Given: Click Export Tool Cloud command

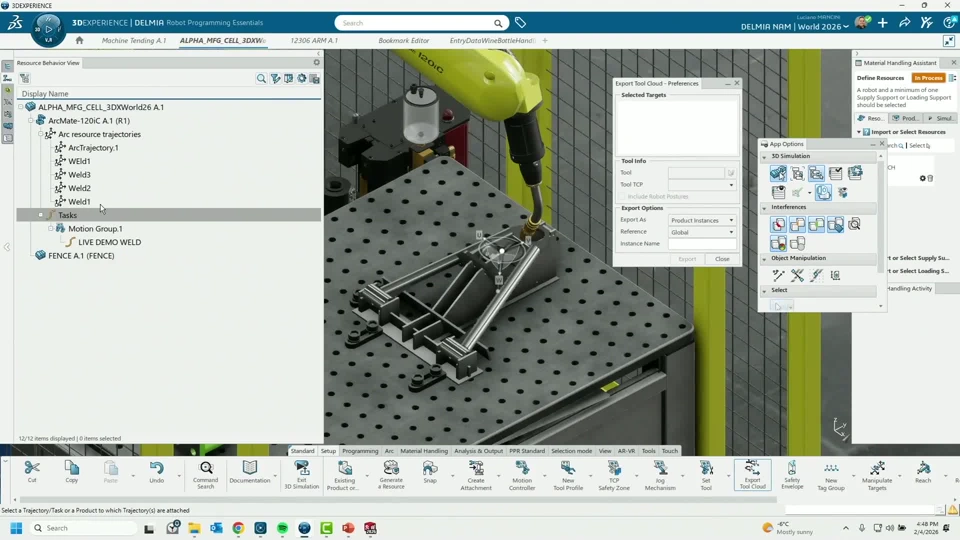Looking at the screenshot, I should [752, 475].
